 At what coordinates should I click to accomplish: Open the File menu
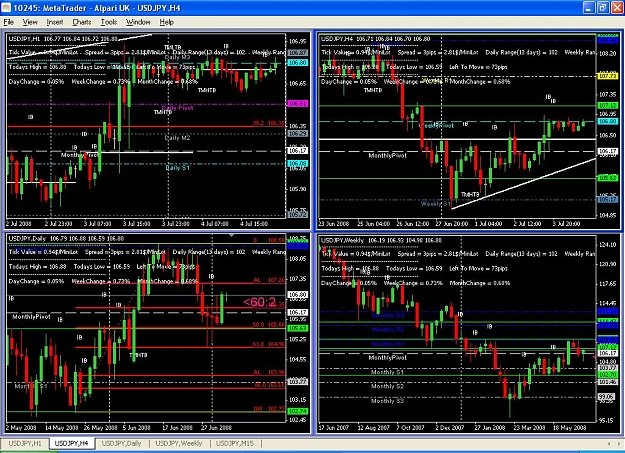[8, 22]
